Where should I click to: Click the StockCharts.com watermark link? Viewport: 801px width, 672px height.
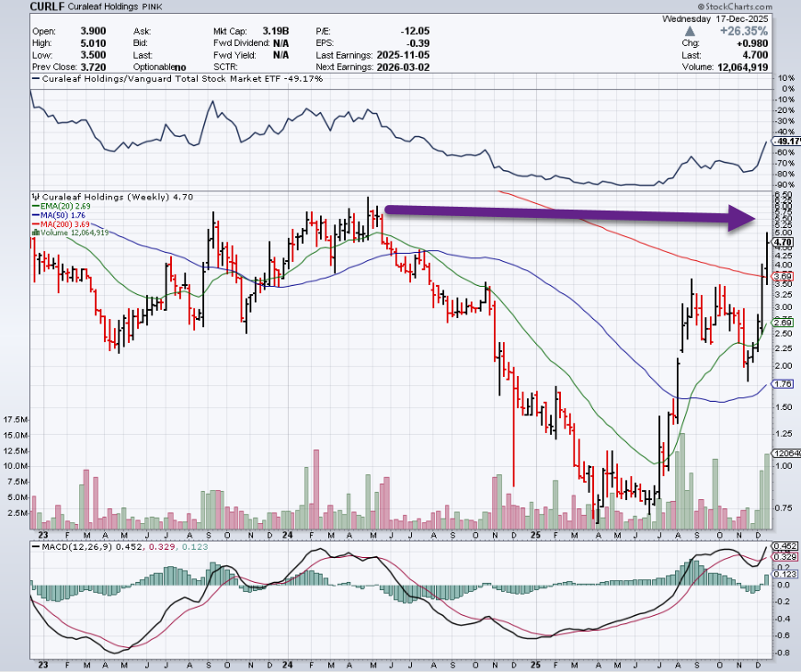(762, 6)
